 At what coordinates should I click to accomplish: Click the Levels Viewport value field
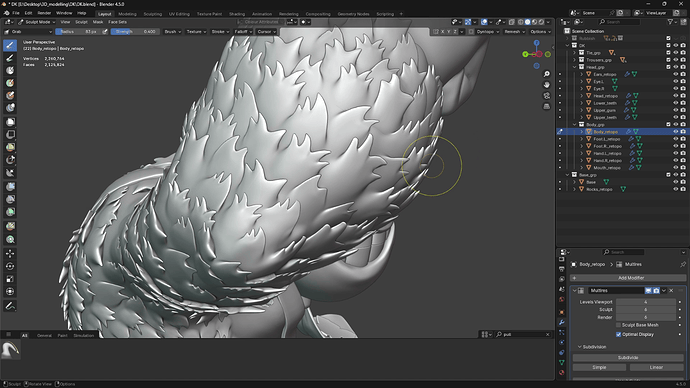pos(646,302)
